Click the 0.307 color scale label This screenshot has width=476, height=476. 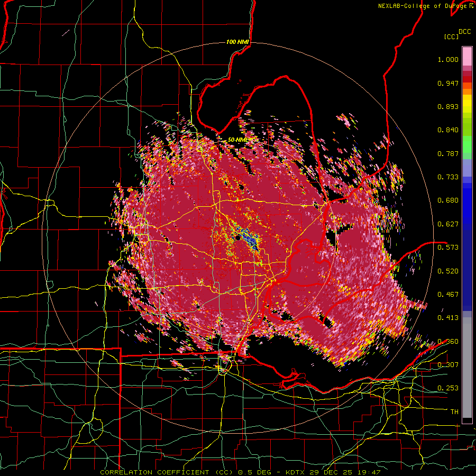tap(448, 365)
